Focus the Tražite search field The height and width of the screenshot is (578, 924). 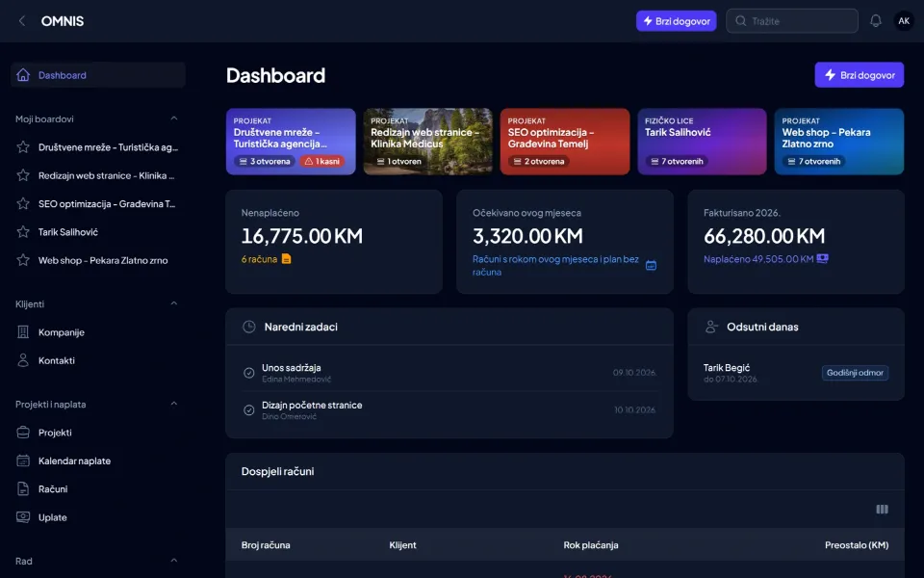pos(792,21)
